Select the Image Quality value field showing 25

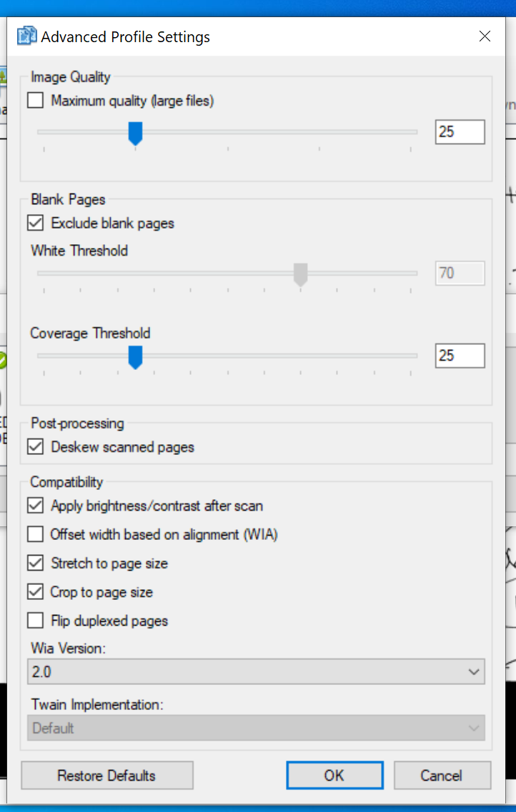pos(460,131)
